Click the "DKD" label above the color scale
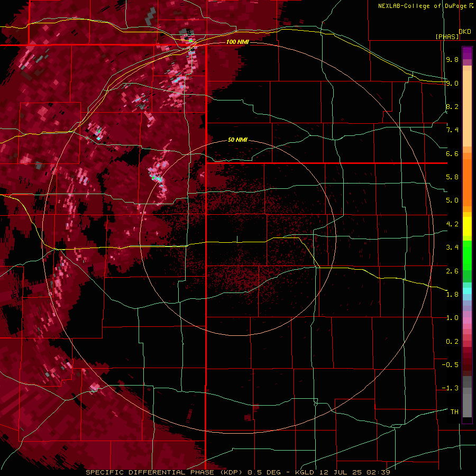The height and width of the screenshot is (476, 476). pyautogui.click(x=465, y=32)
